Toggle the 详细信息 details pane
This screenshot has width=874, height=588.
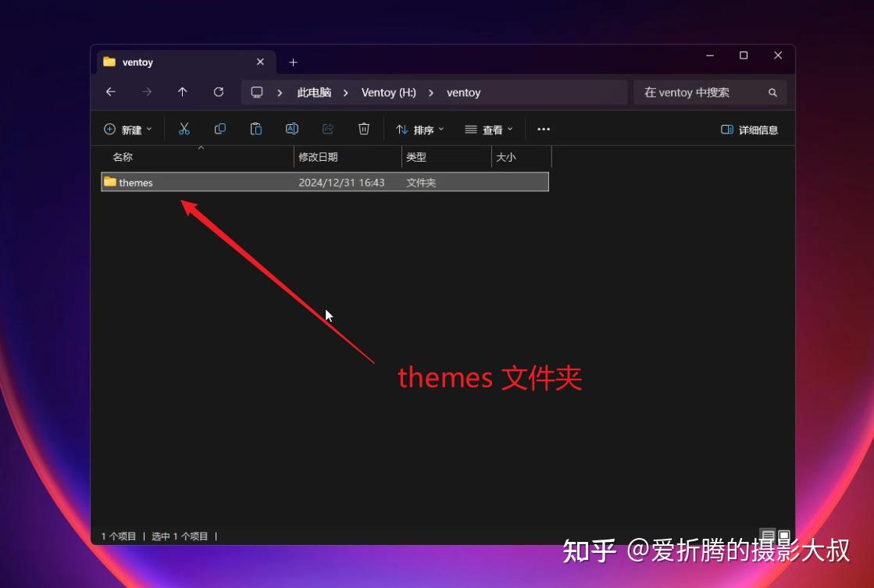click(x=750, y=130)
